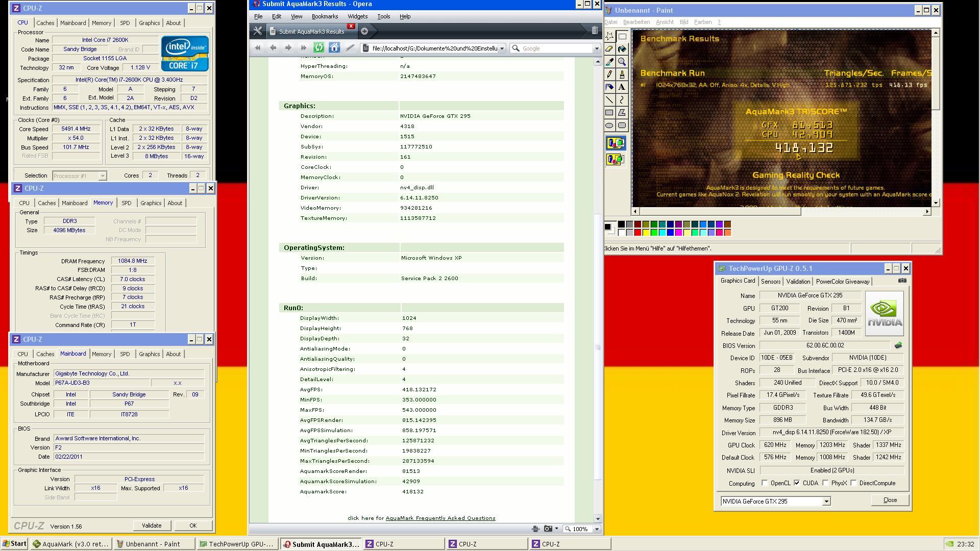The image size is (980, 551).
Task: Select the Magnifier tool in Paint
Action: pyautogui.click(x=622, y=62)
